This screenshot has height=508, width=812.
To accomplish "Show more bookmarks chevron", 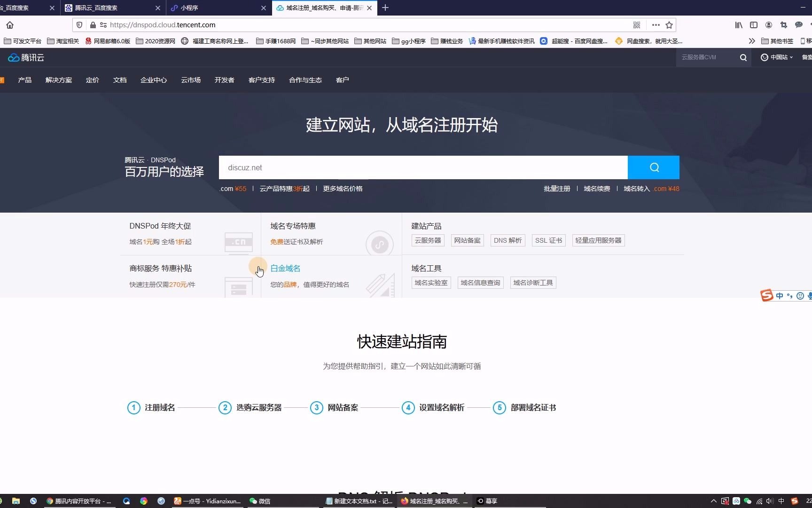I will click(x=752, y=41).
